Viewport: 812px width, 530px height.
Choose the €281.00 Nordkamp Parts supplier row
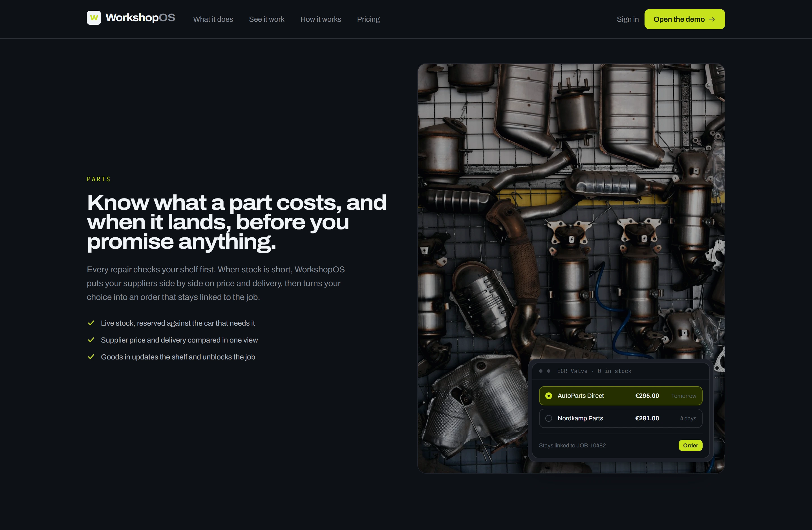(x=621, y=418)
